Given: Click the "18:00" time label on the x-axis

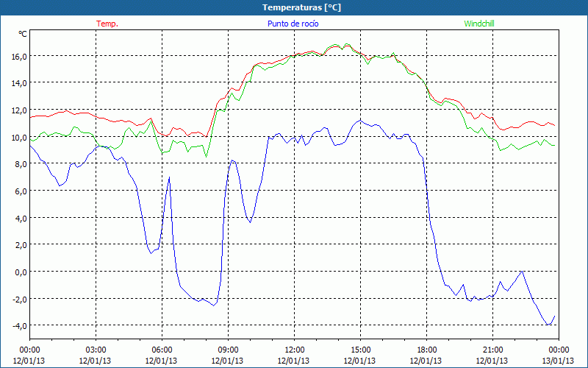Looking at the screenshot, I should [x=426, y=350].
